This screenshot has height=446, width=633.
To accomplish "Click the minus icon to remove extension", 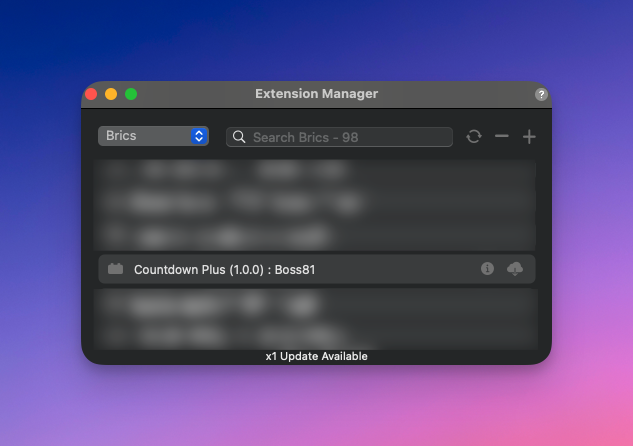I will (x=502, y=137).
